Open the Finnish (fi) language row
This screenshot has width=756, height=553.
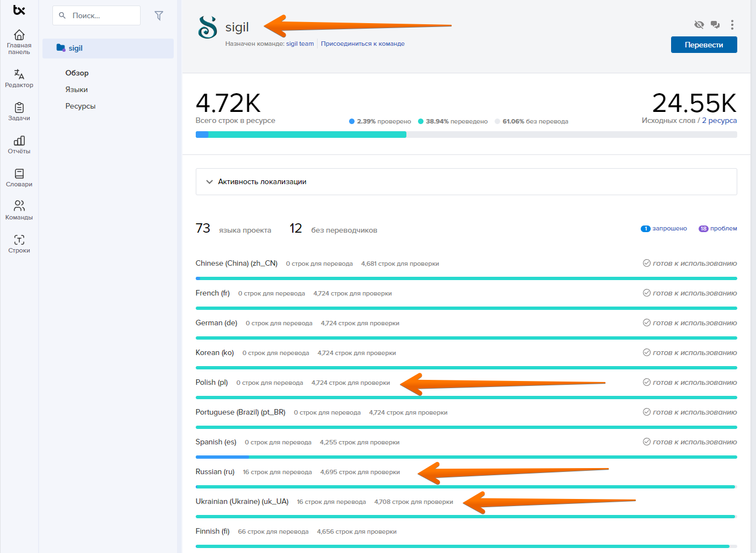click(212, 531)
